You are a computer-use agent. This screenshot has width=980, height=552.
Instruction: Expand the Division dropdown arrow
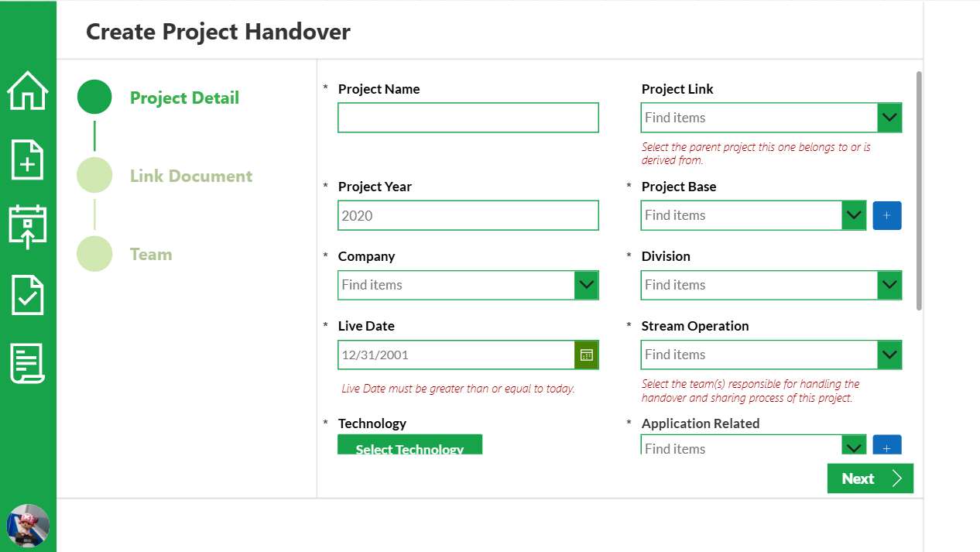coord(889,285)
